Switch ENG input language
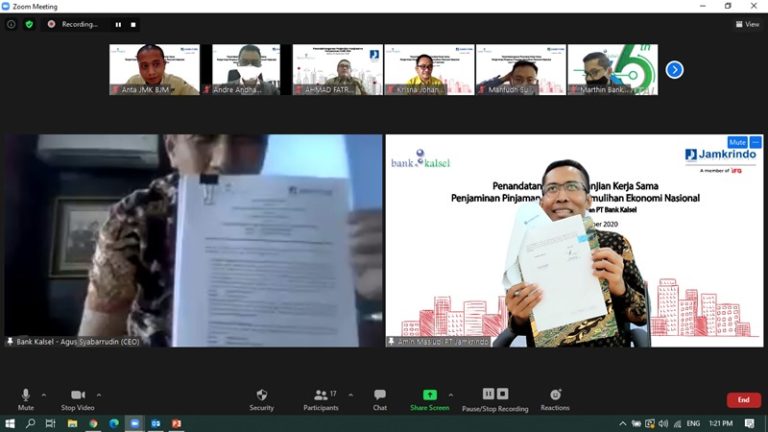This screenshot has width=768, height=432. click(693, 424)
